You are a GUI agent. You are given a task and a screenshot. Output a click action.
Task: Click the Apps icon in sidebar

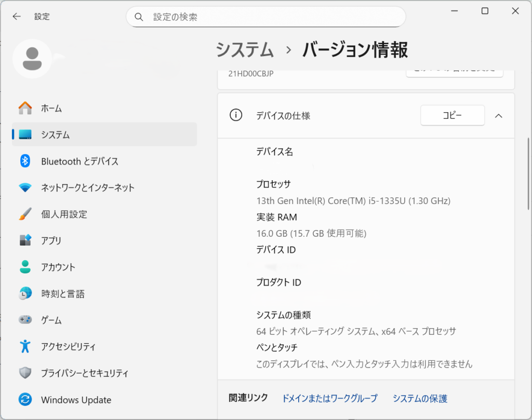25,240
